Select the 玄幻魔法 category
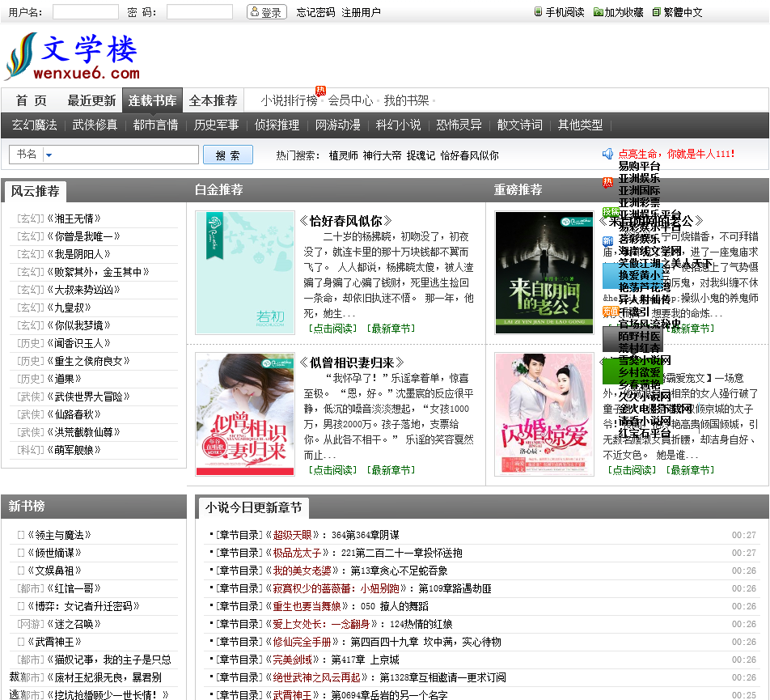This screenshot has height=700, width=770. point(34,125)
